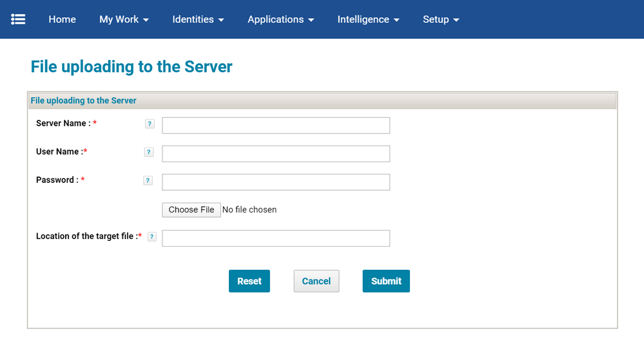Go to the Home page
Viewport: 644px width, 351px height.
pyautogui.click(x=62, y=19)
